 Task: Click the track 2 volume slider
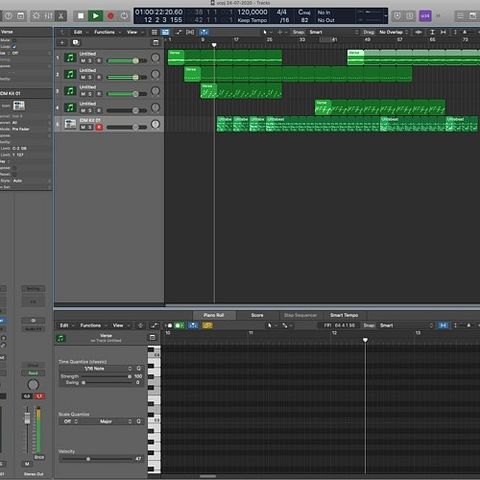click(x=127, y=77)
